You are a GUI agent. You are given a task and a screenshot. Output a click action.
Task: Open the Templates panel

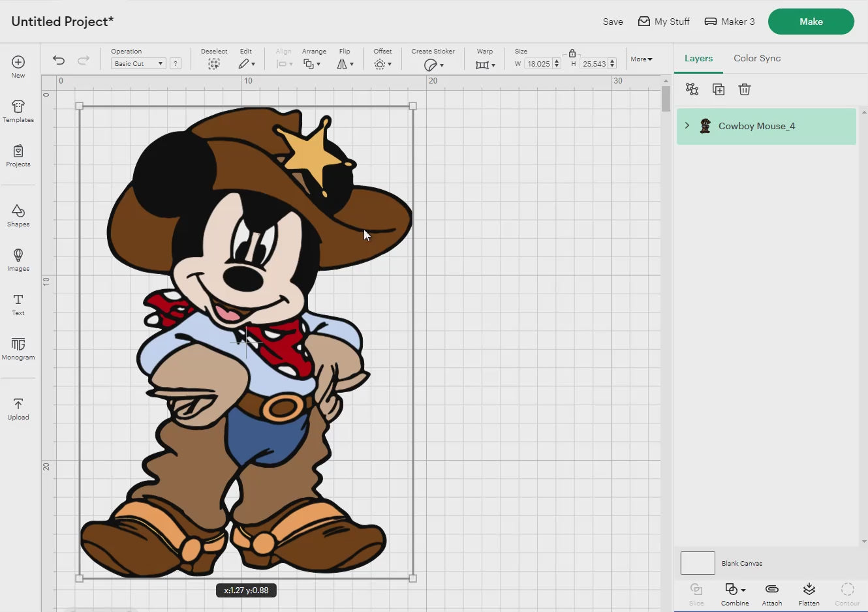[18, 111]
